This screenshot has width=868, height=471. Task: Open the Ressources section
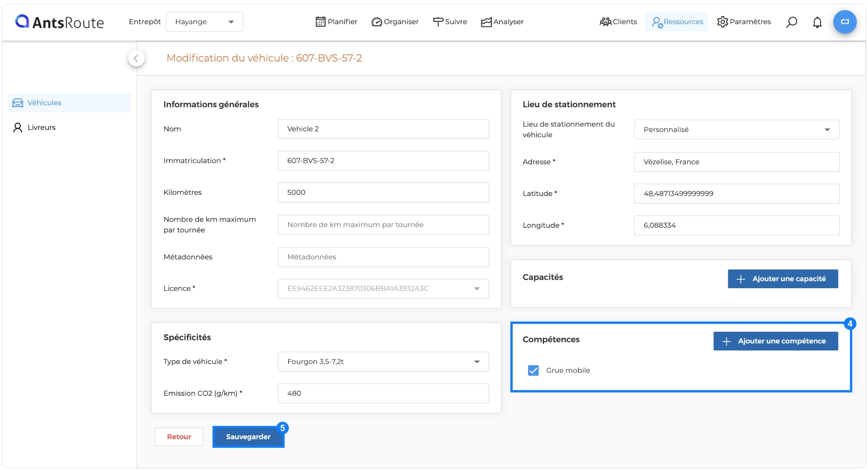point(676,22)
